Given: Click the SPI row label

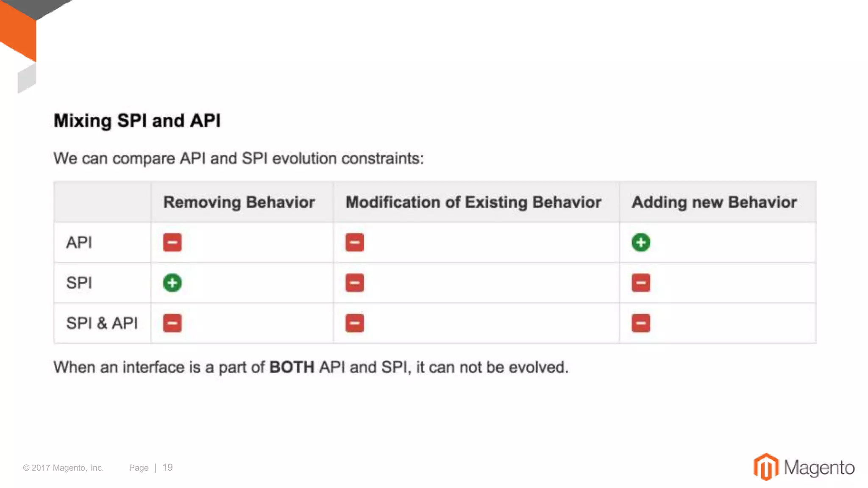Looking at the screenshot, I should pyautogui.click(x=79, y=283).
